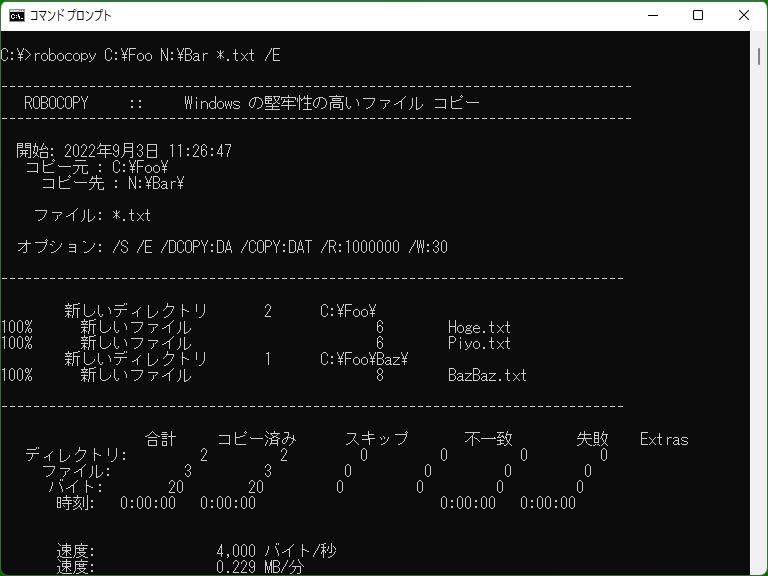Click the ファイル: *.txt line
The width and height of the screenshot is (768, 576).
[92, 215]
